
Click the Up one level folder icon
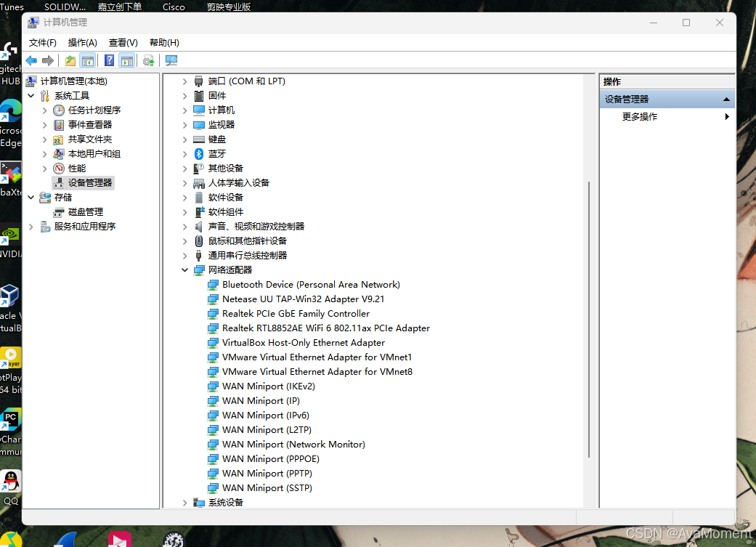pyautogui.click(x=70, y=61)
